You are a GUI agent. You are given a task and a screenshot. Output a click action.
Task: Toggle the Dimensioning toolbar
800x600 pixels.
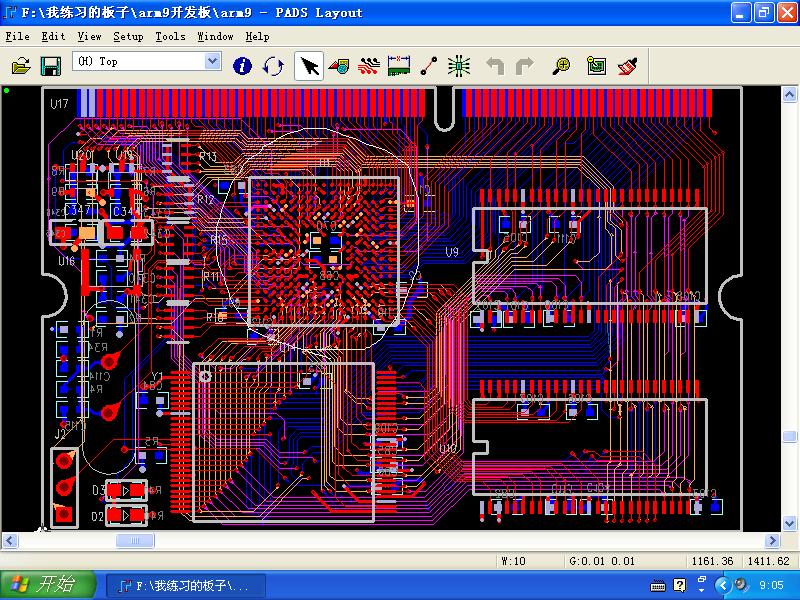point(399,66)
